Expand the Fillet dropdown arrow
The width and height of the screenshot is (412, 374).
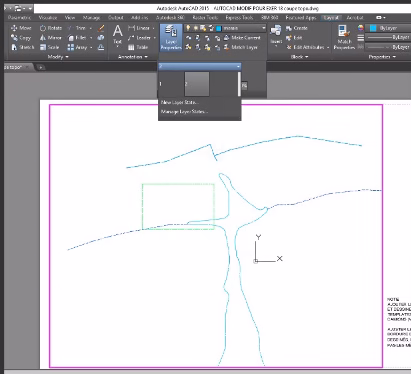point(91,38)
